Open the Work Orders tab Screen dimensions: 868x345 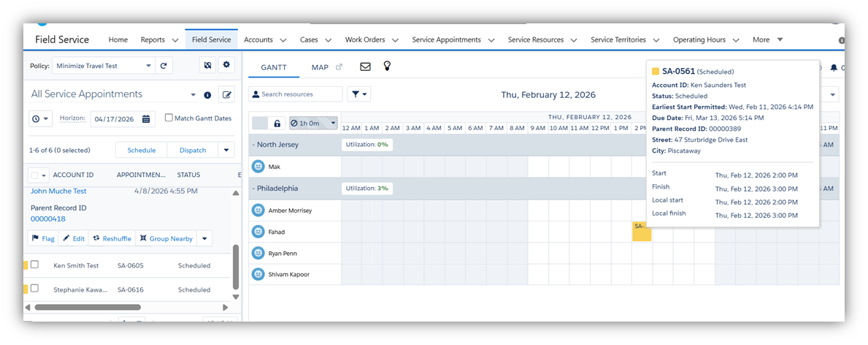365,40
